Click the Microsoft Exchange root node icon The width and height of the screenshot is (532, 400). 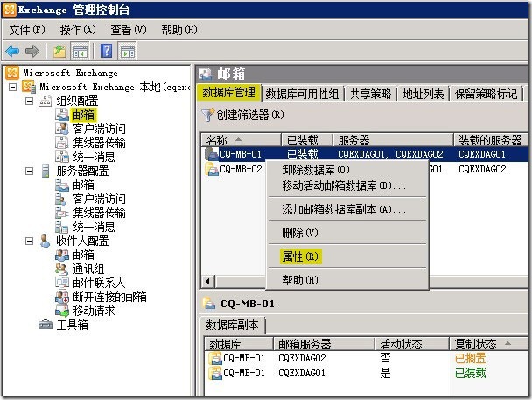click(12, 73)
